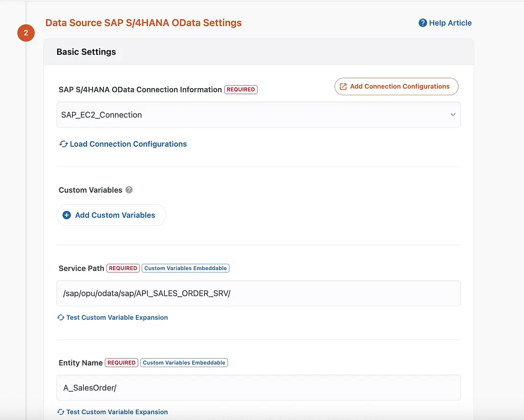Open the SAP S/4HANA connection combo box
The width and height of the screenshot is (524, 420).
[259, 115]
